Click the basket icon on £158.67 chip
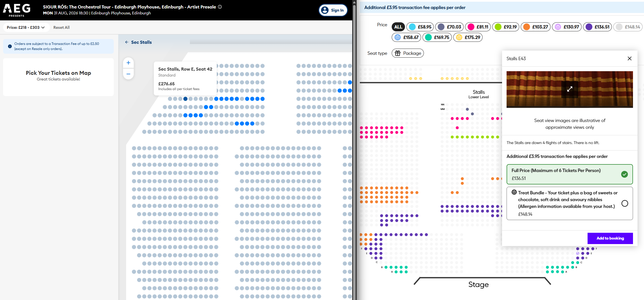The height and width of the screenshot is (300, 644). click(x=398, y=37)
